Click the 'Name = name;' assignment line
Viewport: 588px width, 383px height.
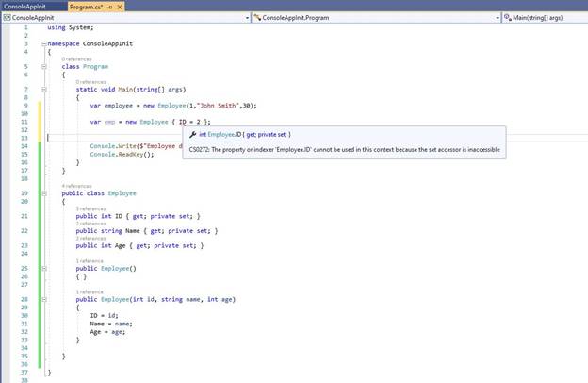coord(111,324)
